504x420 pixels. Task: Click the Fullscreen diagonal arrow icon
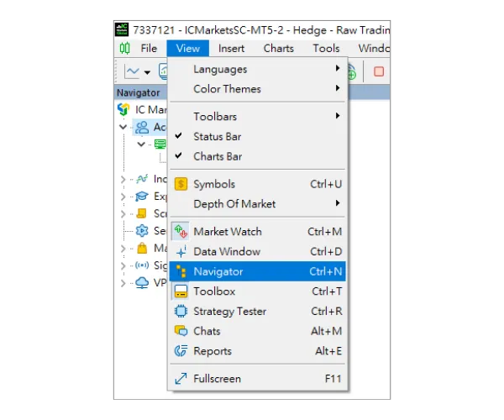click(x=181, y=379)
